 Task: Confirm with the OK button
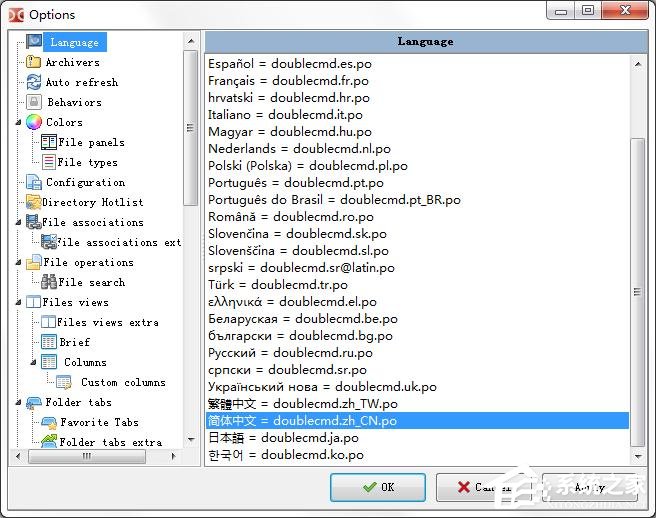pyautogui.click(x=378, y=487)
